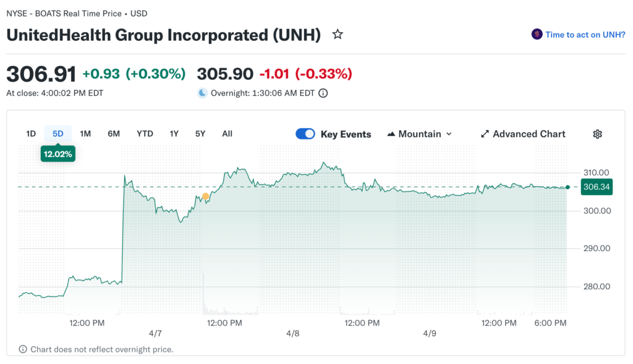Open the Advanced Chart view
Viewport: 633px width, 364px height.
[x=529, y=134]
